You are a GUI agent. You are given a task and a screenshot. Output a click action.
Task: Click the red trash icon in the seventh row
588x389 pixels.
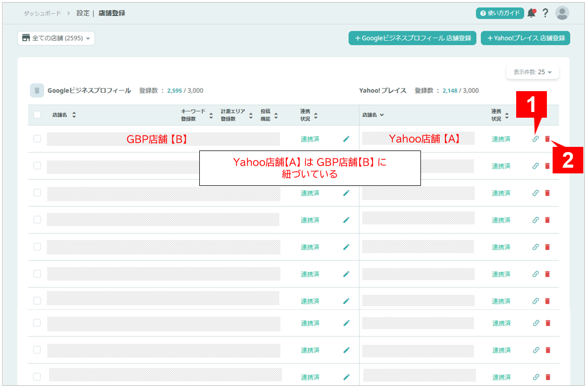pyautogui.click(x=547, y=301)
